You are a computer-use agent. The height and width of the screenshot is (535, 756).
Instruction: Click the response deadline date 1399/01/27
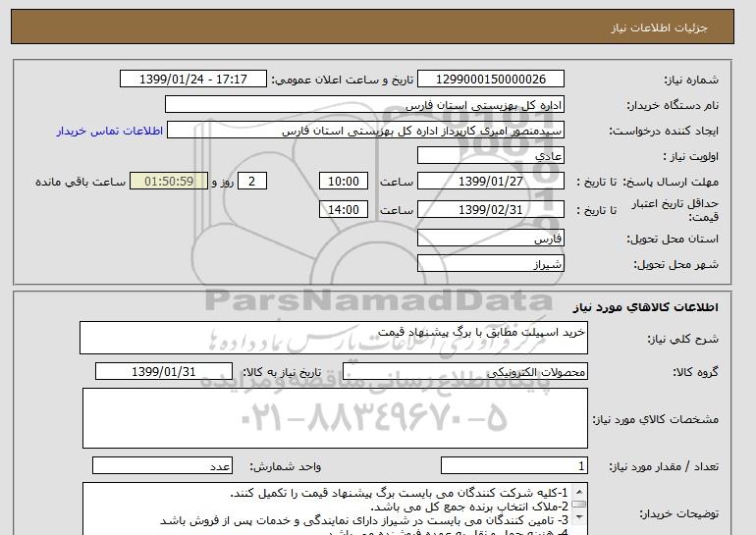pos(490,182)
